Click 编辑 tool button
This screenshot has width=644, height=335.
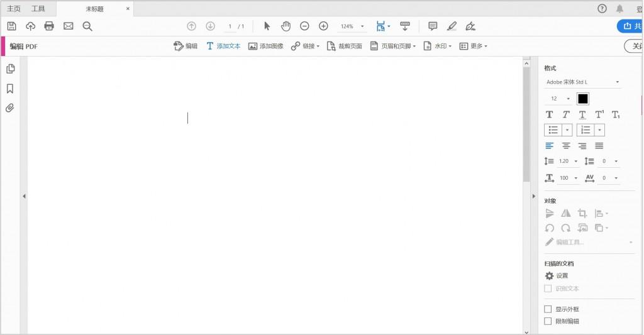(x=186, y=46)
